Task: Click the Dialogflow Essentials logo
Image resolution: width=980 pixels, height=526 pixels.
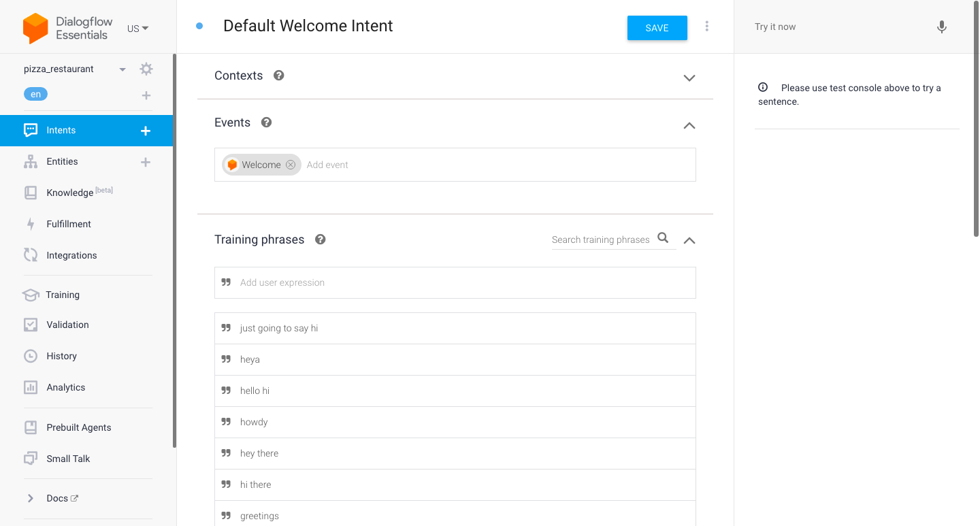Action: [x=68, y=28]
